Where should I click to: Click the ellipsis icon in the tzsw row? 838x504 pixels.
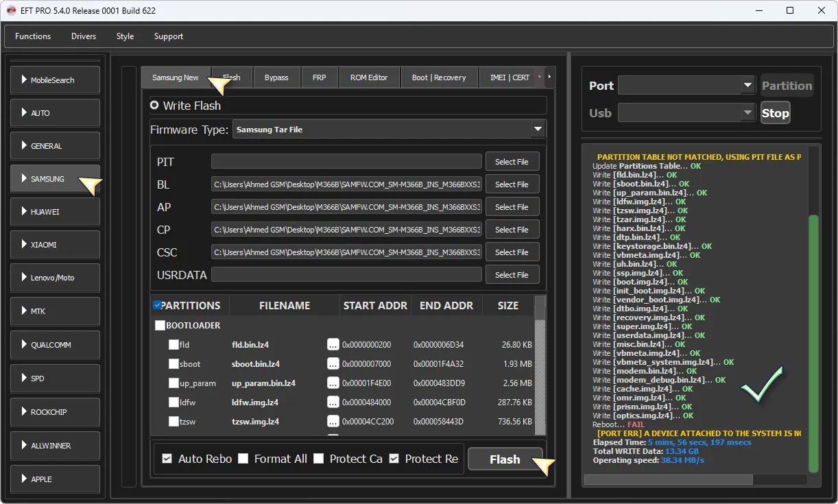[x=333, y=422]
